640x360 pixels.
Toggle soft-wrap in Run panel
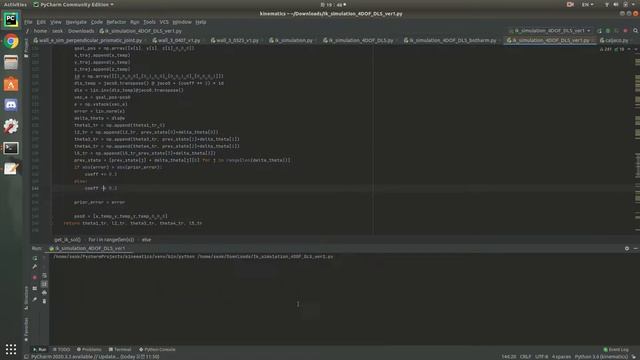pos(44,276)
